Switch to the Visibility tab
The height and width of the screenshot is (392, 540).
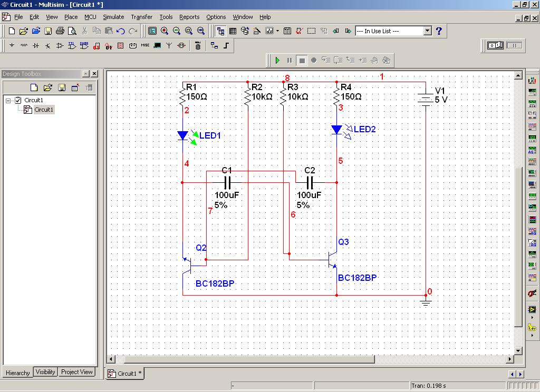point(45,372)
